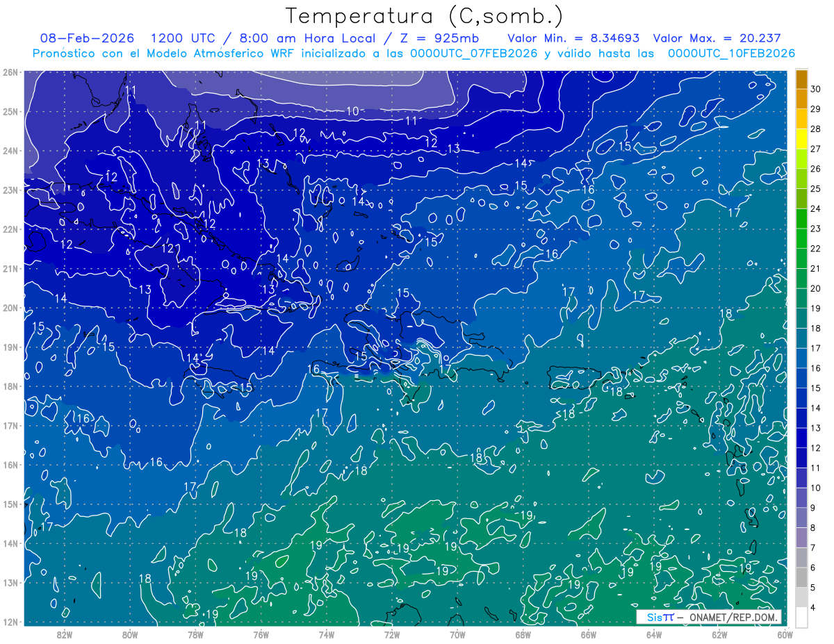
Task: Click the 26N latitude axis label
Action: 10,72
